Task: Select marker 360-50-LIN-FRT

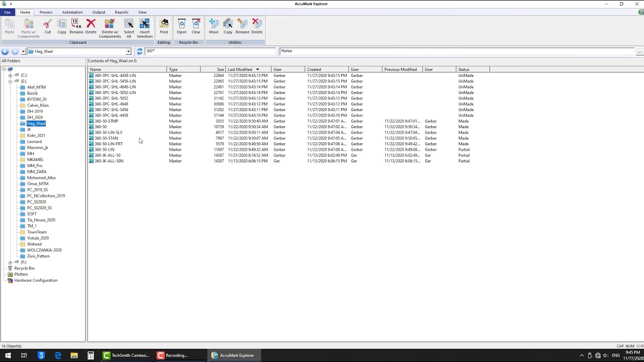Action: pyautogui.click(x=109, y=144)
